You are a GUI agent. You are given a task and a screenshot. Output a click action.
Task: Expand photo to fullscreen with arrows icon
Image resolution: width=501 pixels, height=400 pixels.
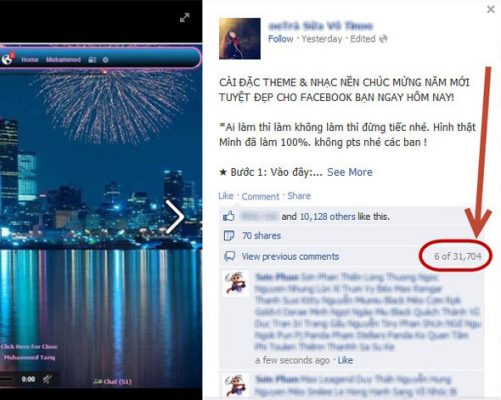tap(184, 18)
